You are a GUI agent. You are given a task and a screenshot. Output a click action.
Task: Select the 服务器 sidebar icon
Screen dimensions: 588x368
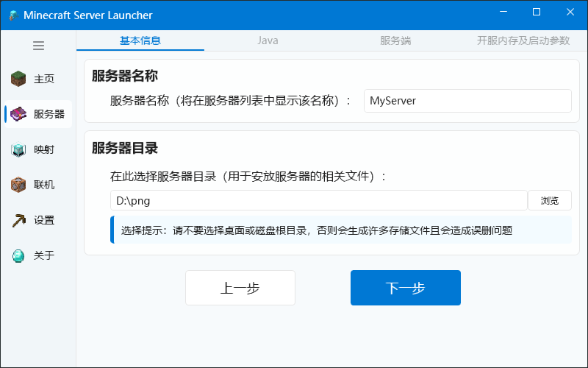(18, 114)
